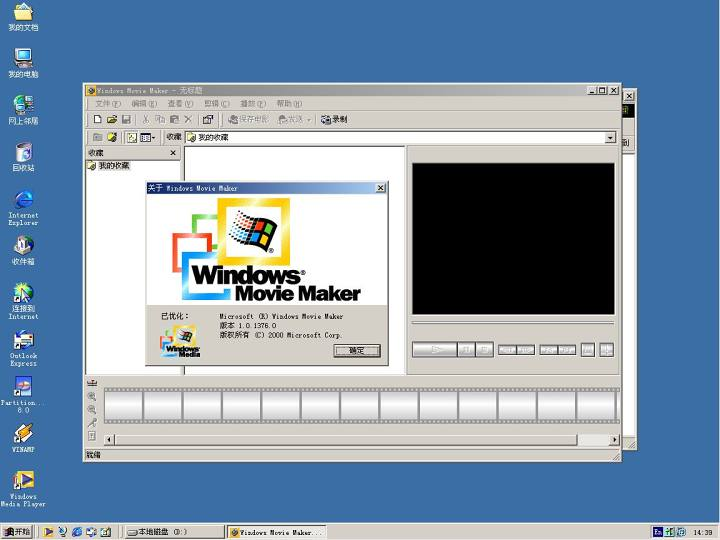
Task: Open the 网上邻居 desktop icon
Action: (23, 110)
